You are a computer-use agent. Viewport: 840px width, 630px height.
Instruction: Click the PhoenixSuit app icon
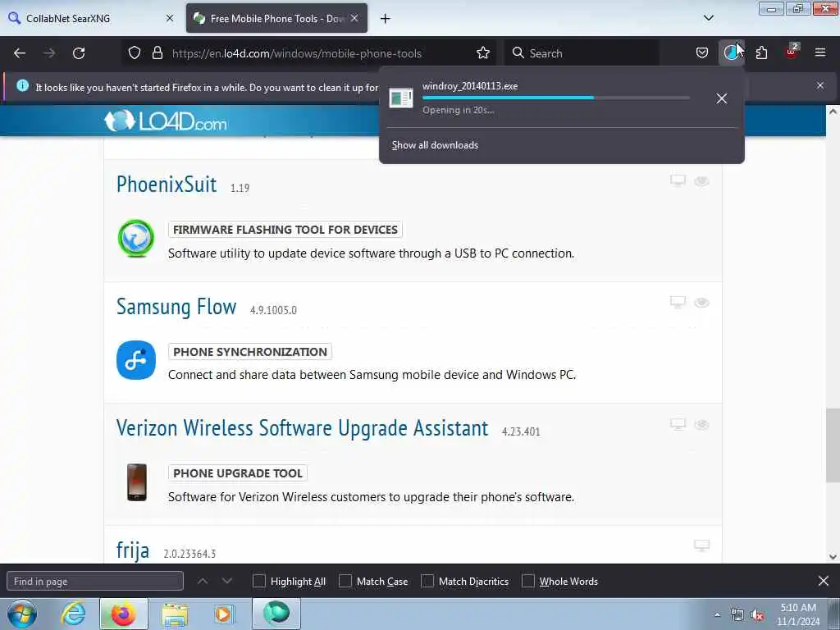point(136,239)
